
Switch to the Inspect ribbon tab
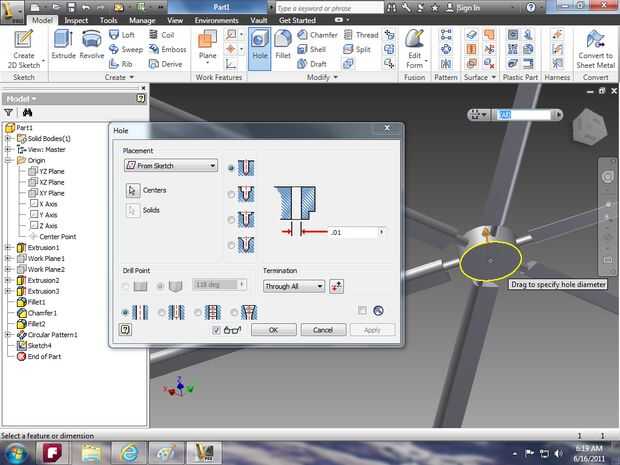(x=76, y=20)
